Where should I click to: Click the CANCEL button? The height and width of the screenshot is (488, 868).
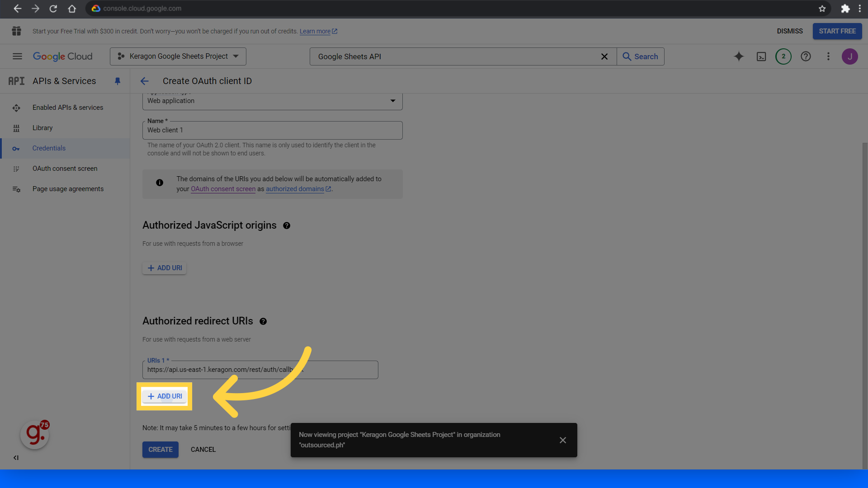(203, 450)
